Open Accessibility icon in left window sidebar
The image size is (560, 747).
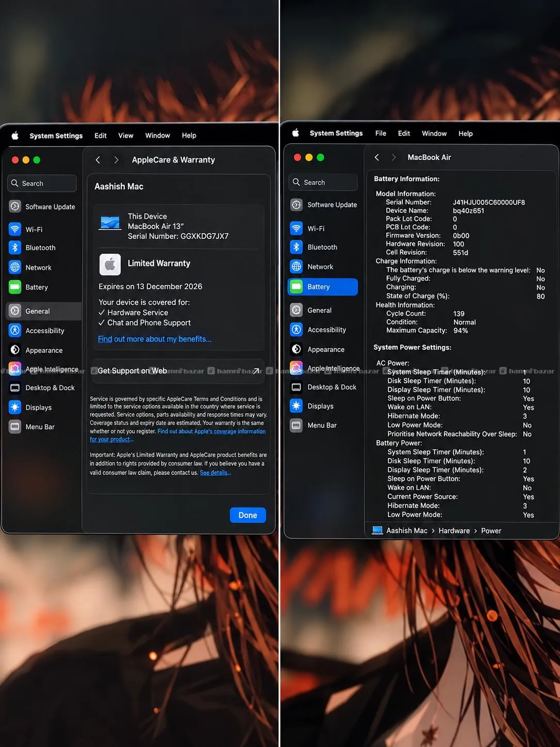(x=15, y=331)
